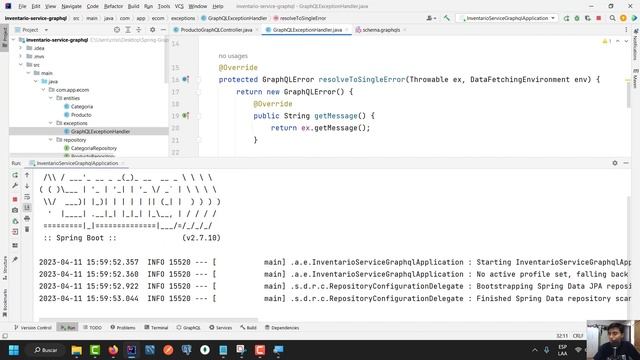The image size is (640, 360).
Task: Open the Problems tool window
Action: coord(122,327)
